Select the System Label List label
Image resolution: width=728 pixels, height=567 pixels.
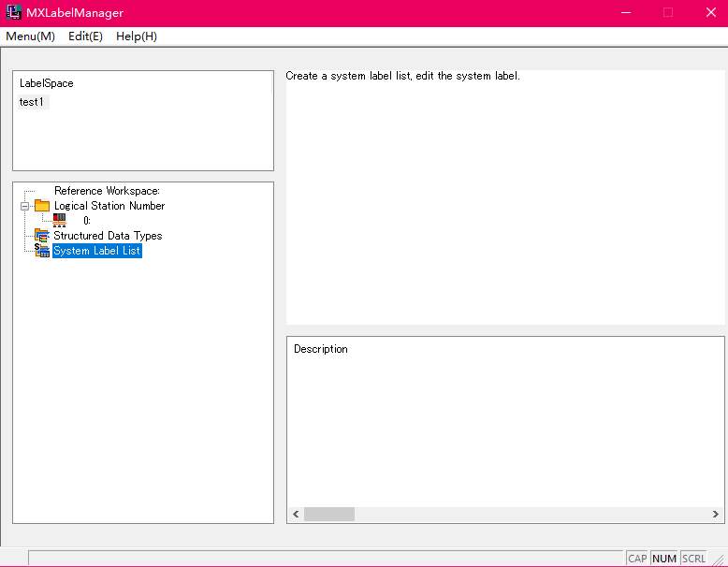[97, 251]
